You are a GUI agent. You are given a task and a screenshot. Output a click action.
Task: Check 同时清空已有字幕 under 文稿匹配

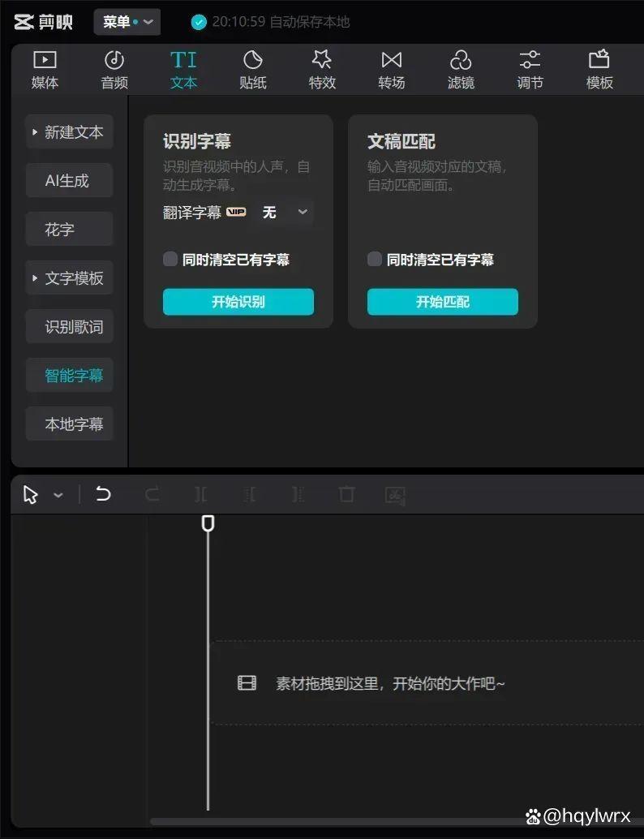pyautogui.click(x=375, y=259)
